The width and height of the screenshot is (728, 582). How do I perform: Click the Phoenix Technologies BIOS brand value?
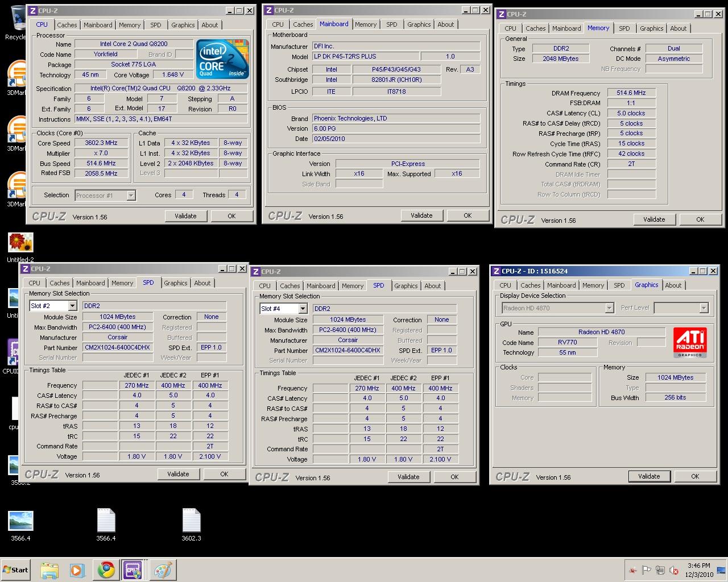click(396, 118)
